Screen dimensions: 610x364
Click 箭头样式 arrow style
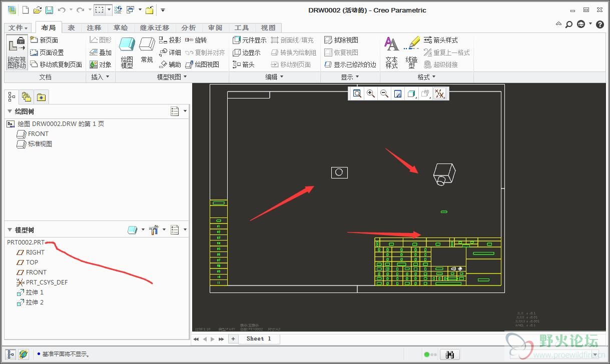click(x=441, y=40)
